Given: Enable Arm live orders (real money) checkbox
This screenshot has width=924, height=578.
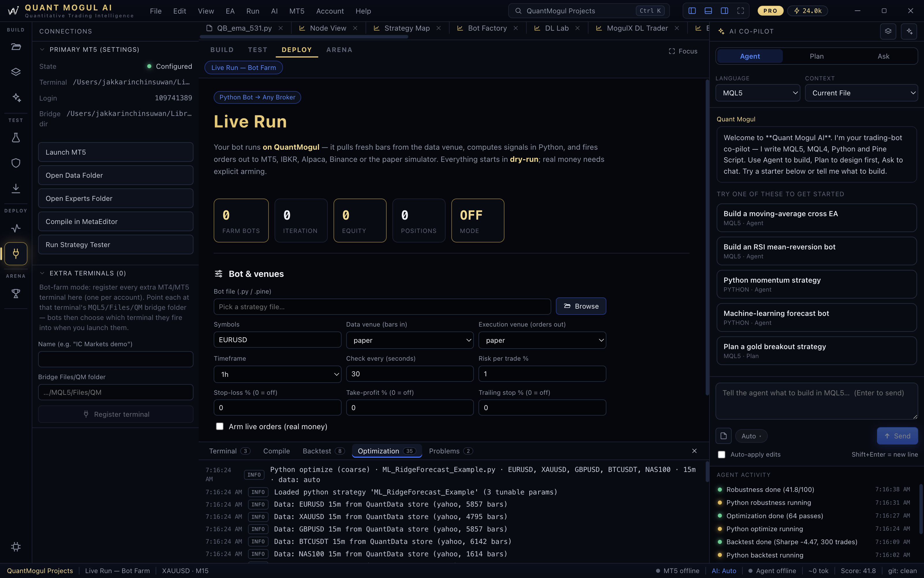Looking at the screenshot, I should pyautogui.click(x=219, y=426).
